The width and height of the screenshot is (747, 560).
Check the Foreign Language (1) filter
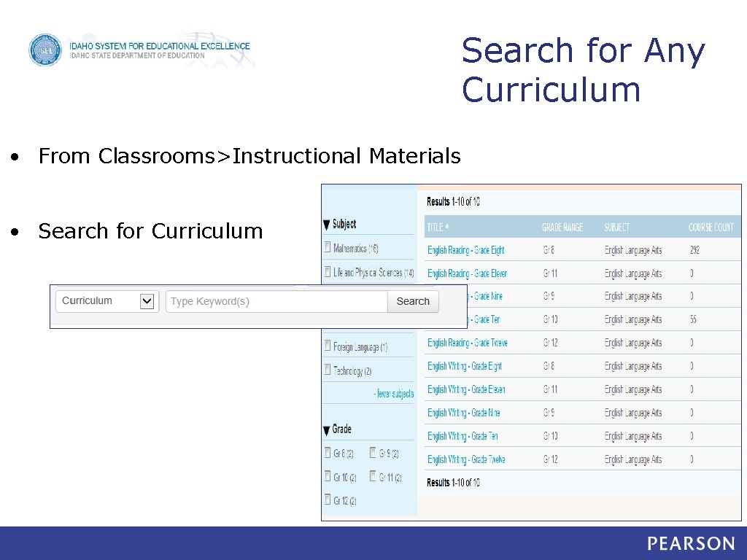tap(328, 346)
